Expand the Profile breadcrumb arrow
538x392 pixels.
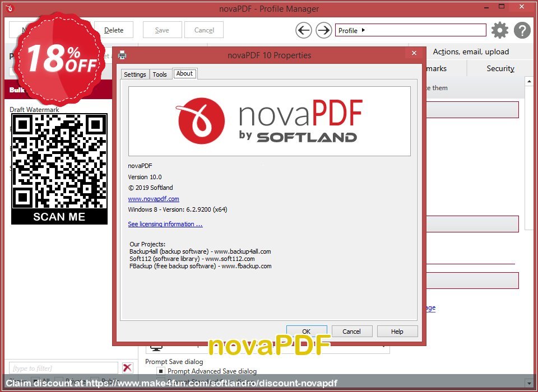coord(363,30)
